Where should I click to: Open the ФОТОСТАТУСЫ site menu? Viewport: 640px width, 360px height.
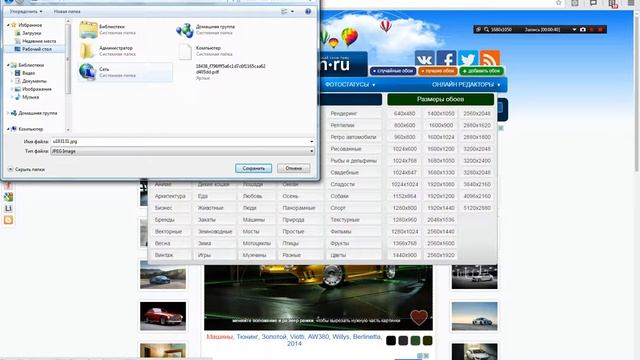coord(350,84)
